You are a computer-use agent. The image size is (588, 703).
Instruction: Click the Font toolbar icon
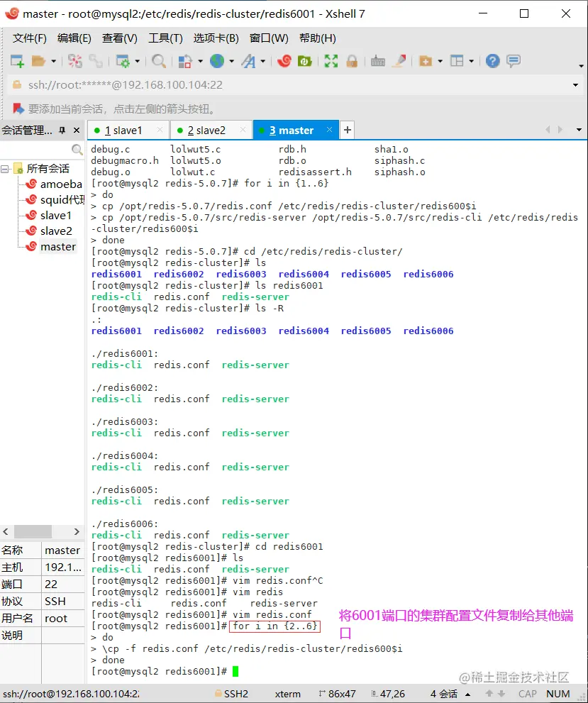(248, 61)
